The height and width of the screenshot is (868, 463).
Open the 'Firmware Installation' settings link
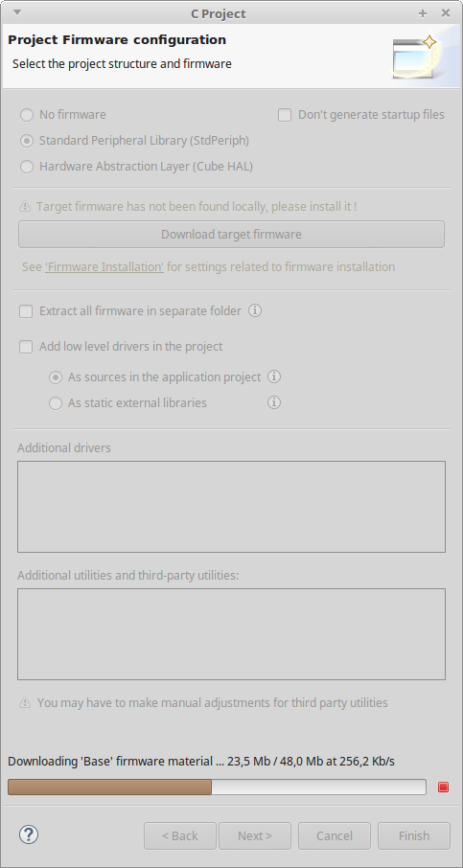click(x=104, y=267)
